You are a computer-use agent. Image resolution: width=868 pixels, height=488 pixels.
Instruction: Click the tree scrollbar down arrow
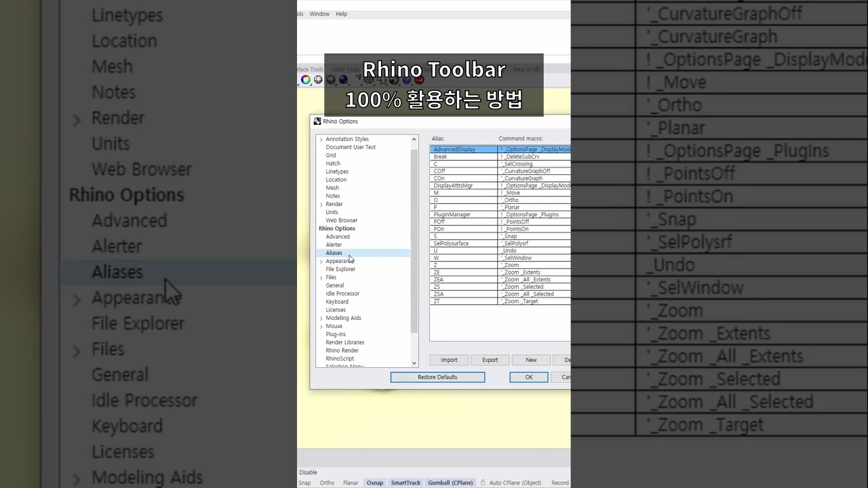[414, 363]
